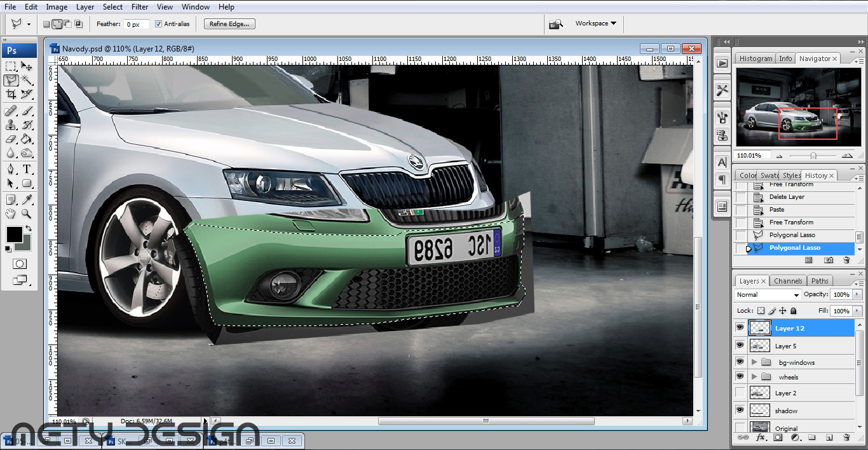The width and height of the screenshot is (868, 450).
Task: Select the Clone Stamp tool
Action: [x=11, y=125]
